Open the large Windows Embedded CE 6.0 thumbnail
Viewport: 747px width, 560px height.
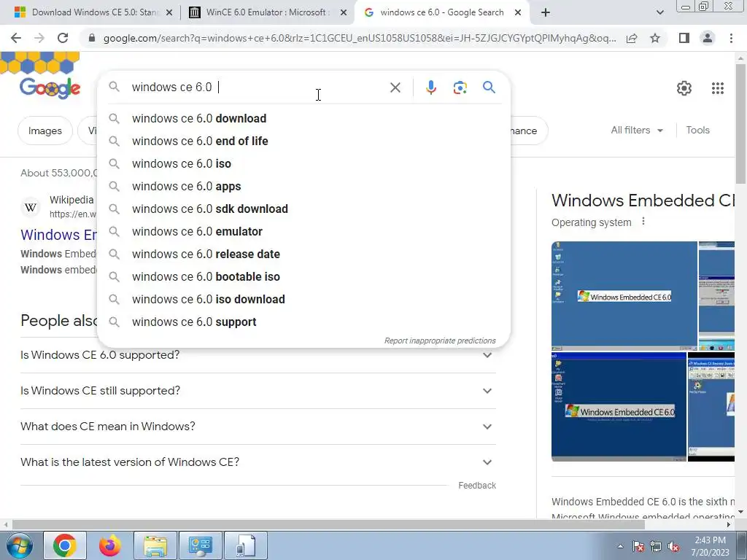point(624,296)
